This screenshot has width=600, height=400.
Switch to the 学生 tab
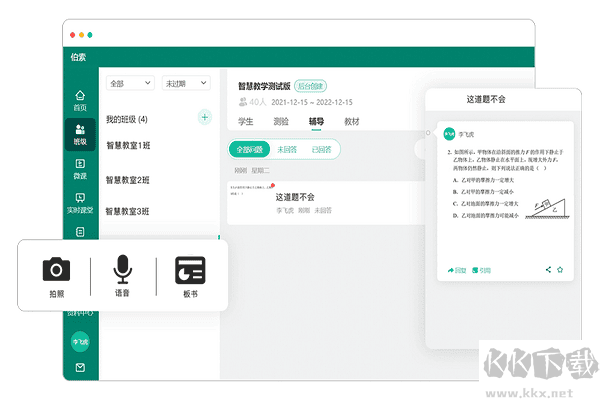(x=245, y=122)
